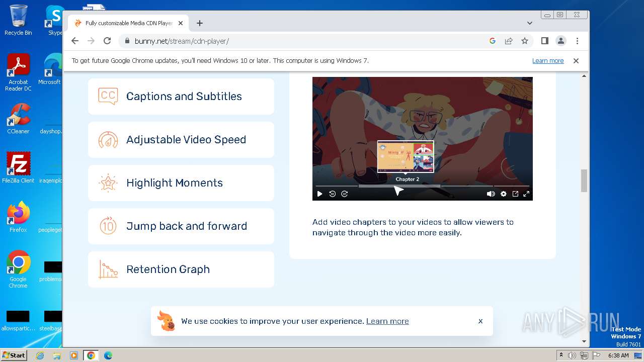Screen dimensions: 644x362
Task: Select Adjustable Video Speed feature
Action: coord(181,140)
